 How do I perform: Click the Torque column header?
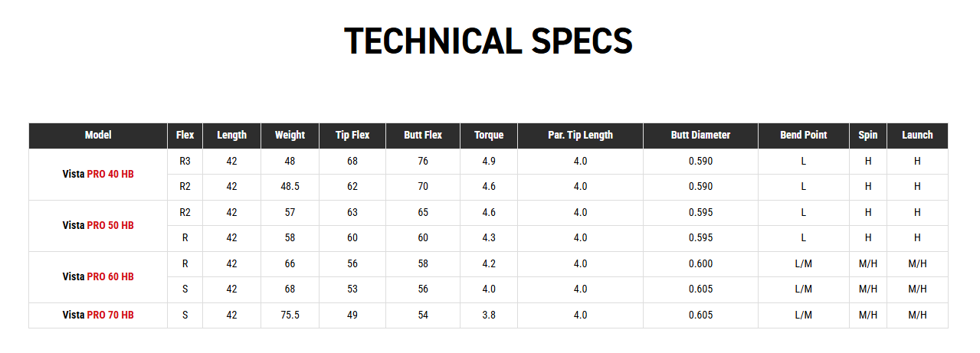tap(489, 135)
